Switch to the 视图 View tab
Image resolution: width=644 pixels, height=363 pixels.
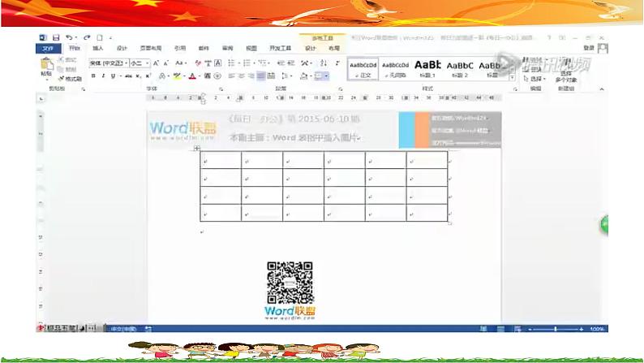tap(251, 49)
